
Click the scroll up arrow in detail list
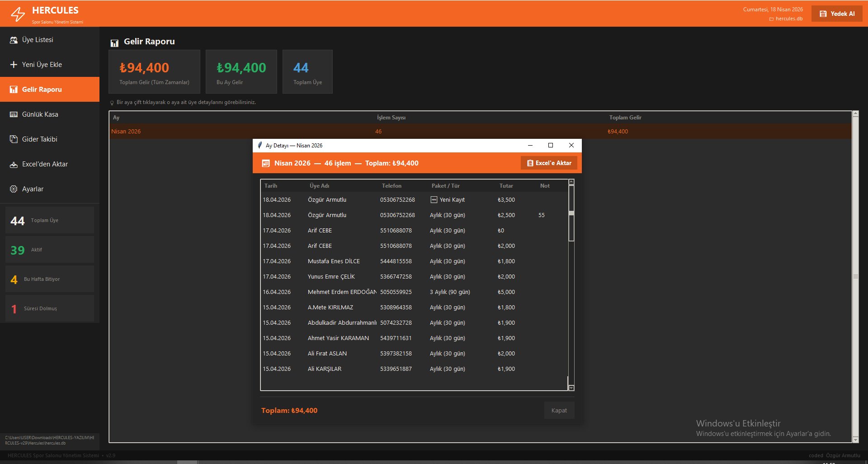pos(571,182)
